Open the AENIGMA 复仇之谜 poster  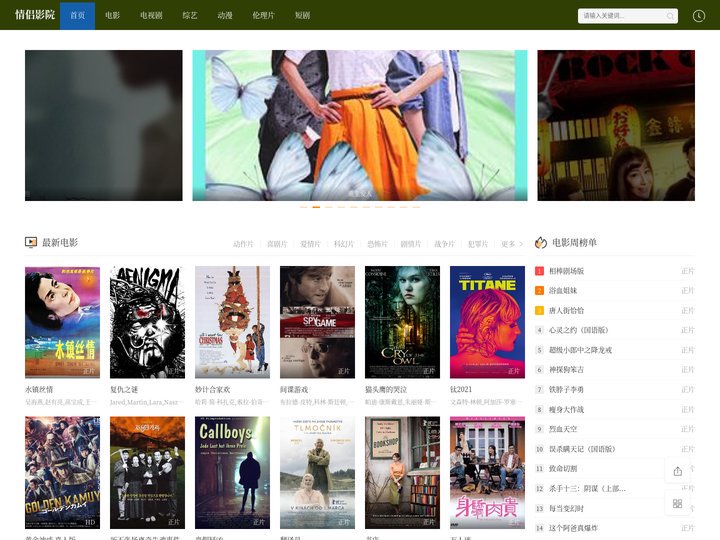(147, 322)
